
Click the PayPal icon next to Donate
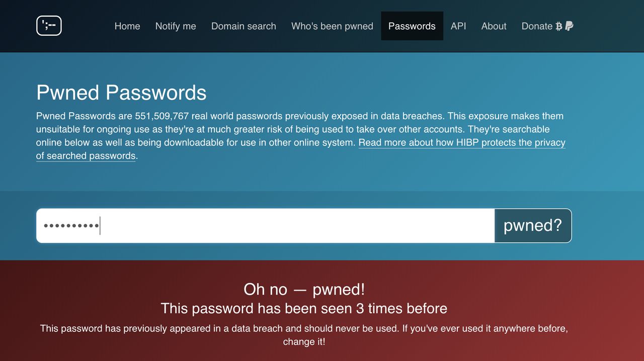569,26
